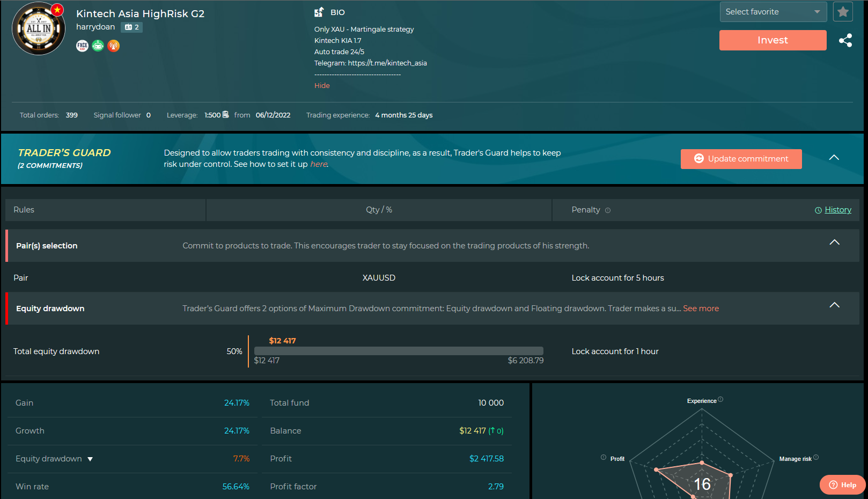Click the Invest button
This screenshot has height=499, width=868.
click(x=773, y=40)
